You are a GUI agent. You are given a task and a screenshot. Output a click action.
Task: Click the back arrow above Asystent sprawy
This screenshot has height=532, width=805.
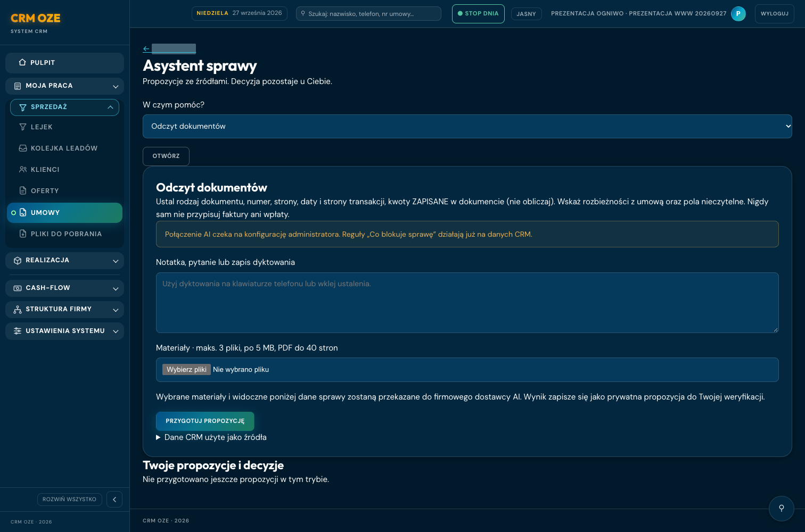pyautogui.click(x=146, y=49)
